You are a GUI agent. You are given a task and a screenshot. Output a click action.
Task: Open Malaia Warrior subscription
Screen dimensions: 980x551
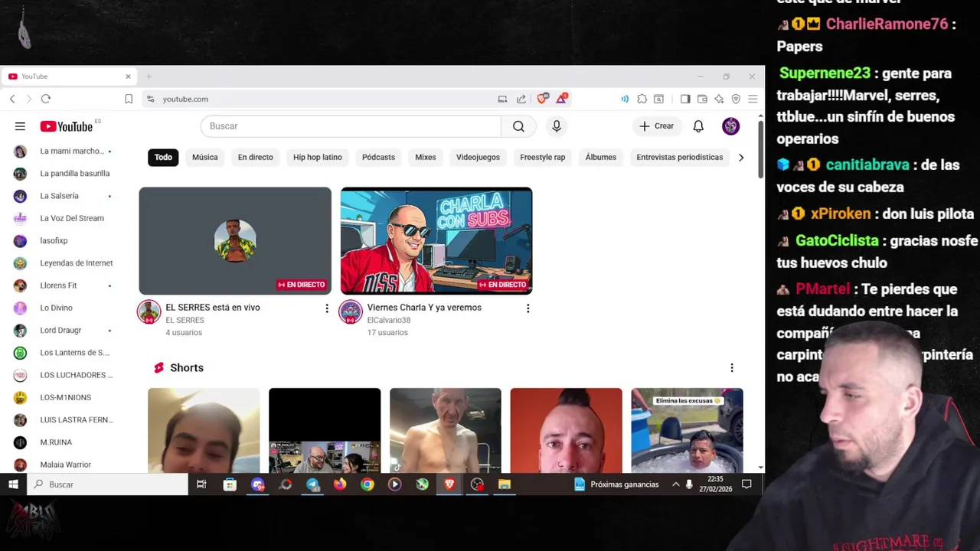click(64, 465)
